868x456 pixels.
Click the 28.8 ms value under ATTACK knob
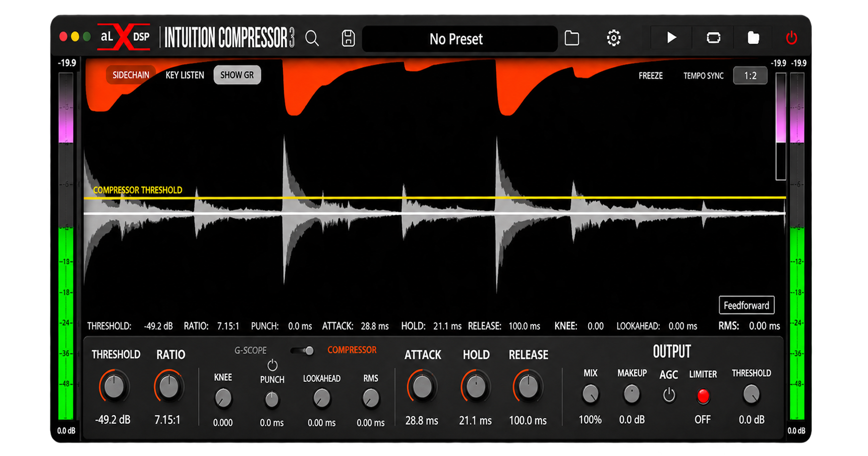pyautogui.click(x=422, y=420)
